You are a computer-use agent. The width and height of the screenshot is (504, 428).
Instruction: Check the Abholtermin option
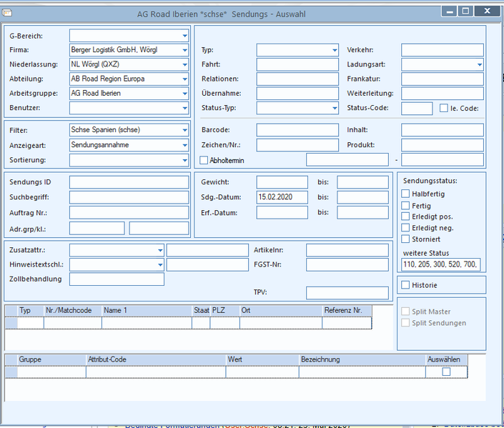pyautogui.click(x=204, y=160)
